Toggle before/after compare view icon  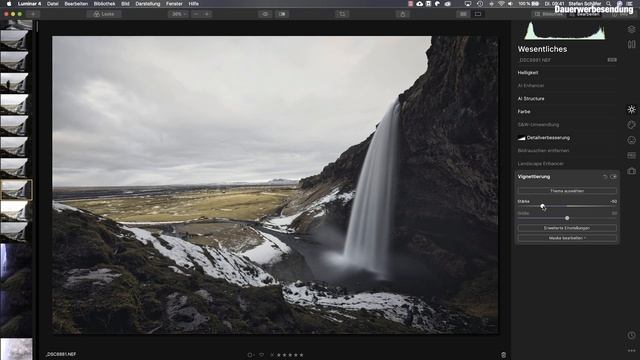pos(282,14)
